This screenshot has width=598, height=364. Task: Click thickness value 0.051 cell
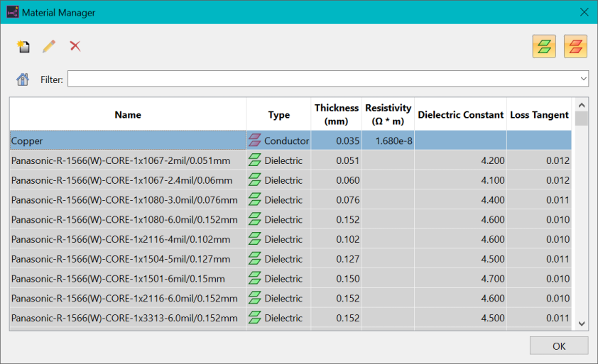click(x=337, y=160)
